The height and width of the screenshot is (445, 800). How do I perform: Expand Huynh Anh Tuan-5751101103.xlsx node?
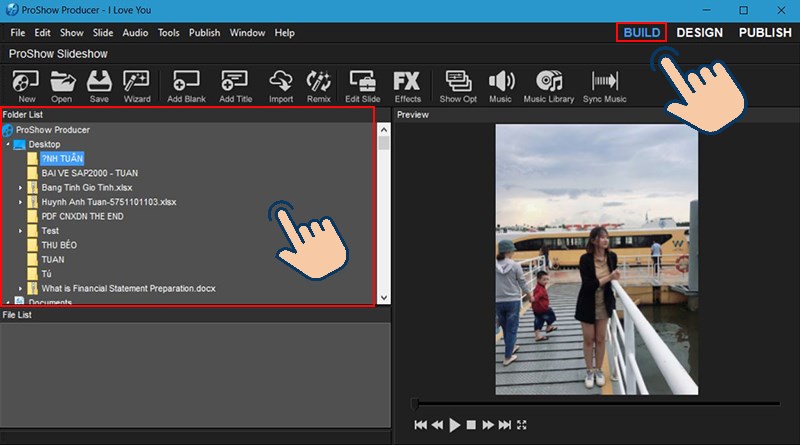(x=20, y=202)
